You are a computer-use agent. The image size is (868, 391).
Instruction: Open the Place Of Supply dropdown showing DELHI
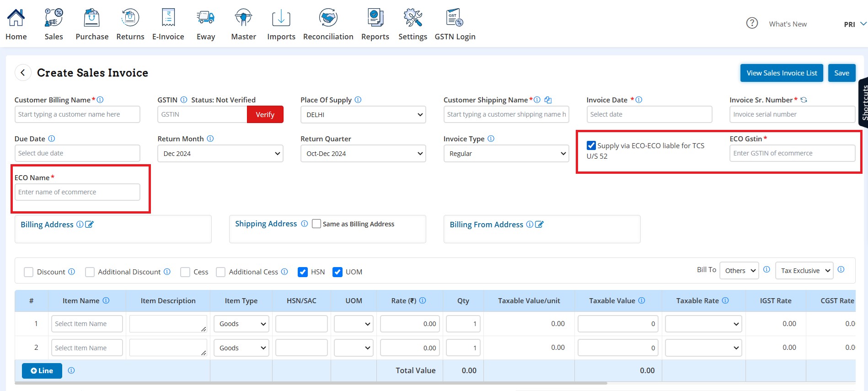[363, 114]
